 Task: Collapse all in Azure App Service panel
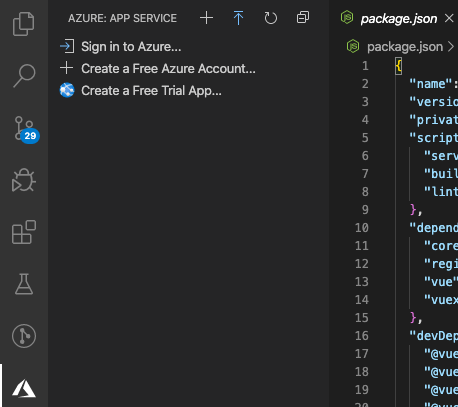pyautogui.click(x=303, y=18)
